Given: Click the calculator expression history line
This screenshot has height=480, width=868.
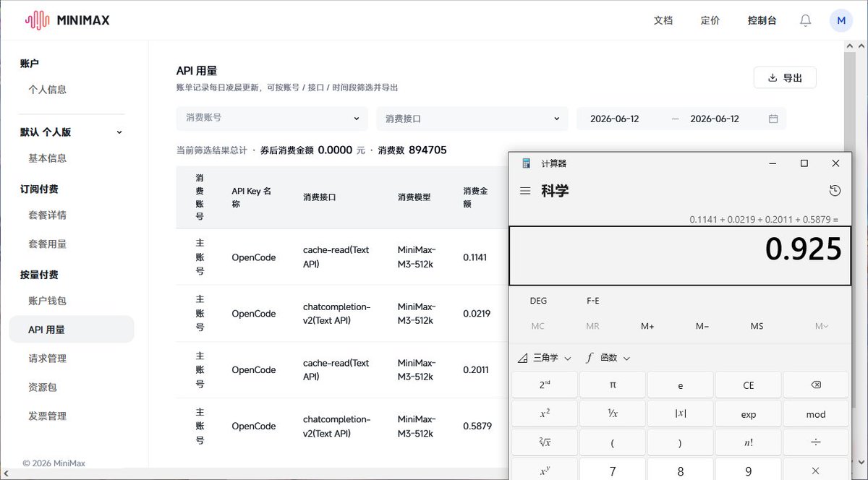Looking at the screenshot, I should [x=764, y=219].
